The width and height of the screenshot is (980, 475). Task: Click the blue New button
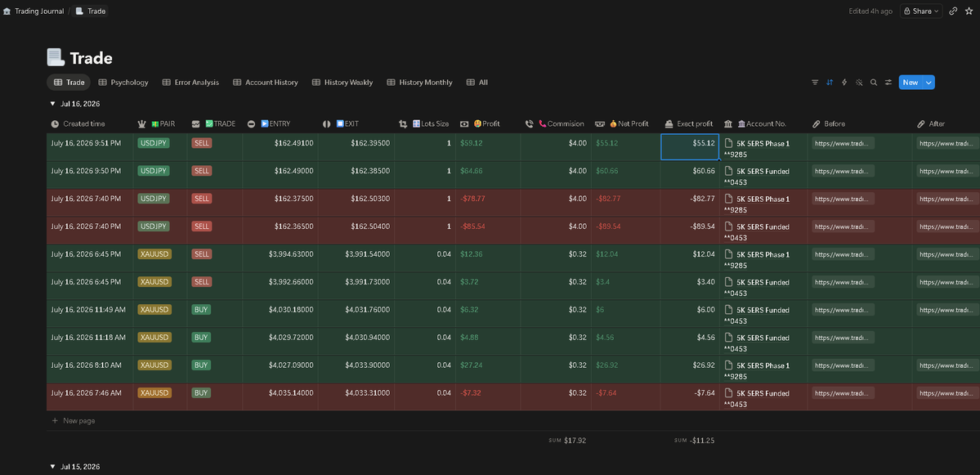tap(910, 83)
